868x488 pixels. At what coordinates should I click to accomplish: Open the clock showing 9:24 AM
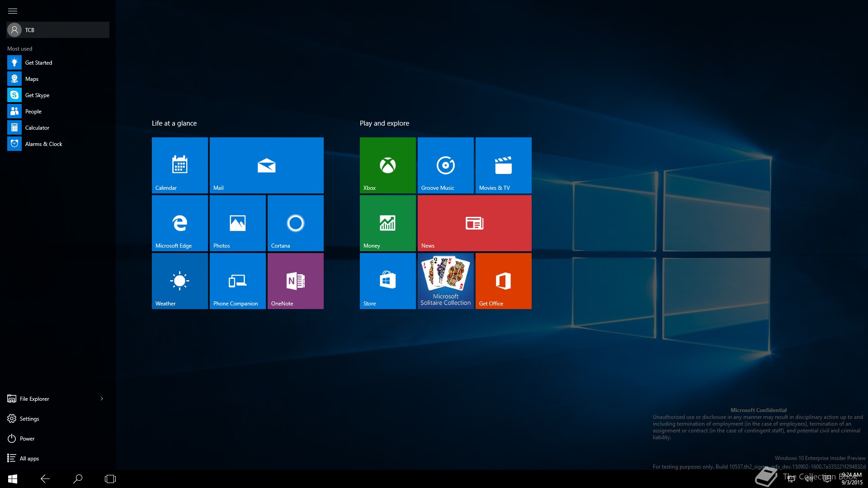point(852,479)
